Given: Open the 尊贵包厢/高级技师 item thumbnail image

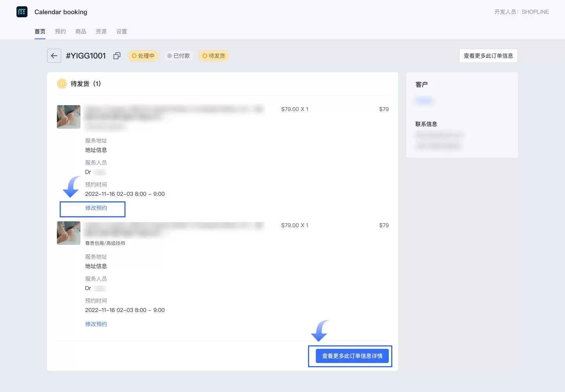Looking at the screenshot, I should tap(69, 233).
